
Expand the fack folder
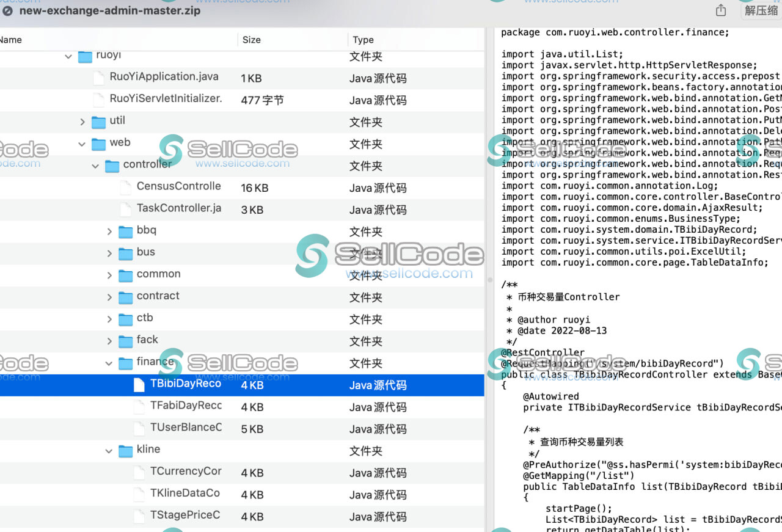(109, 341)
